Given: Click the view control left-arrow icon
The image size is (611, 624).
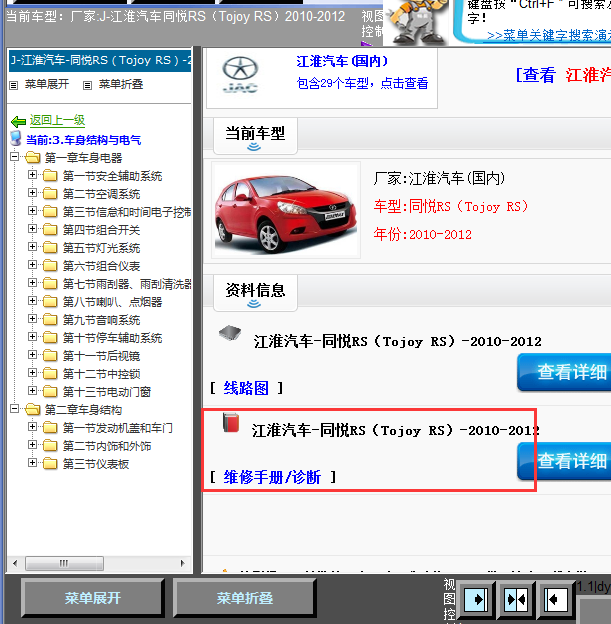Looking at the screenshot, I should [x=556, y=599].
